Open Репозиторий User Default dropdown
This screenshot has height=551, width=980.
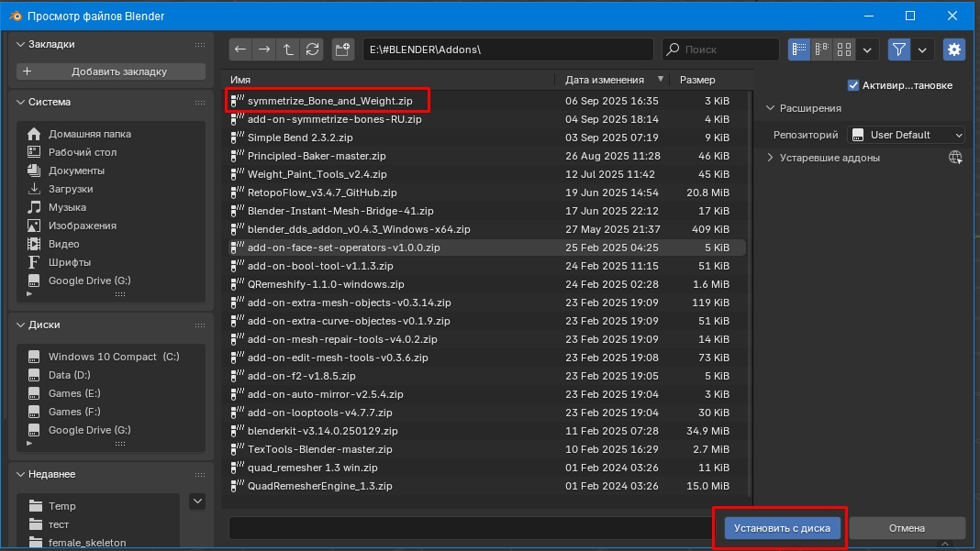coord(907,135)
